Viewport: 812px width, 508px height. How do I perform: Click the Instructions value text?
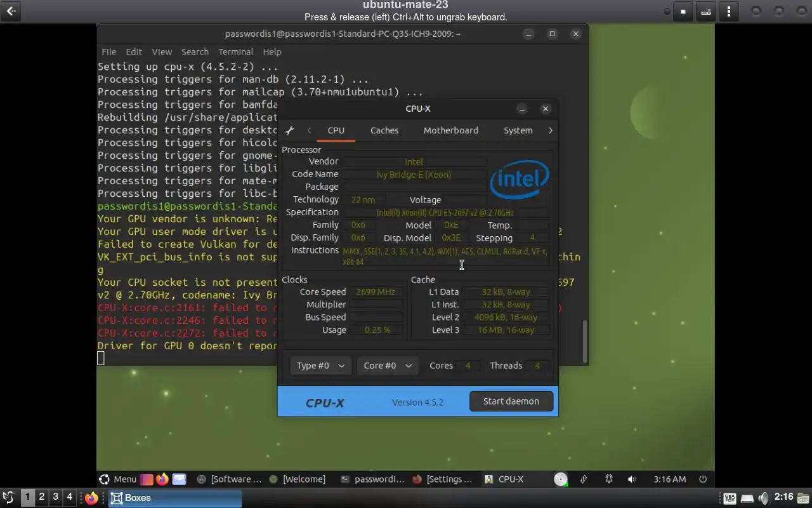pos(445,257)
